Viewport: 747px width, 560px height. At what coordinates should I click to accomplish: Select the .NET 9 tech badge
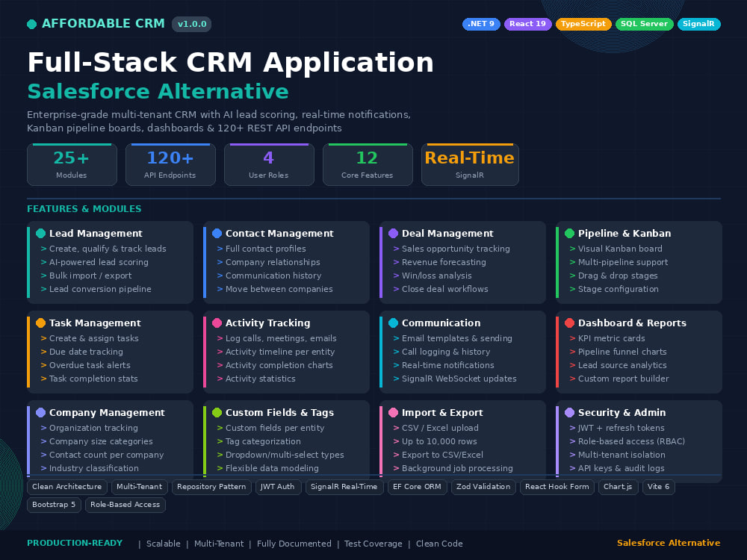481,24
